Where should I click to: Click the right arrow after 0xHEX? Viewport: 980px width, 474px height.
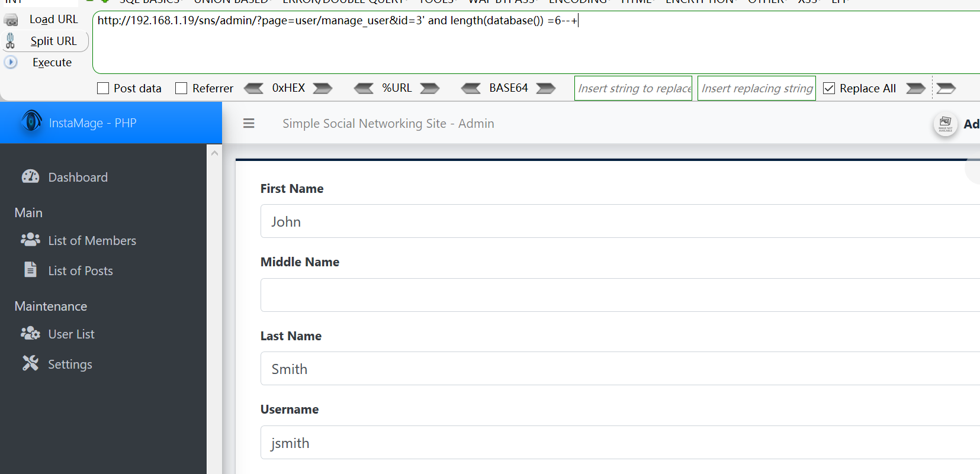click(323, 88)
